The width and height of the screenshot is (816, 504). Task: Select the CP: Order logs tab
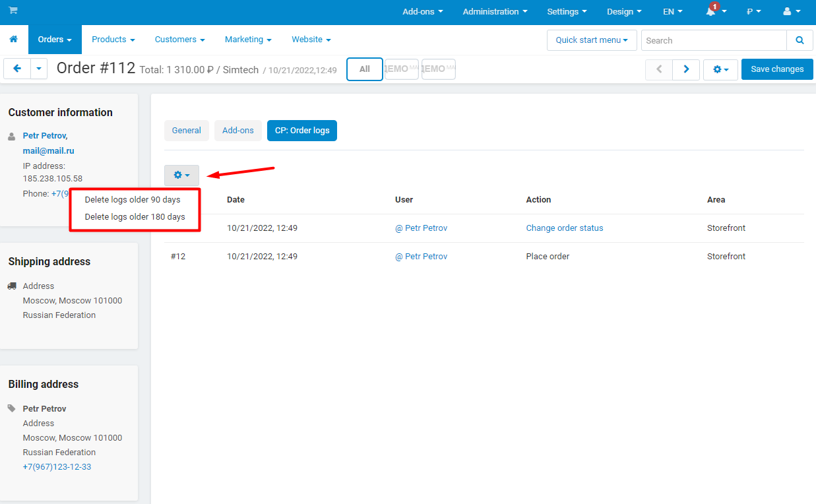click(x=302, y=131)
